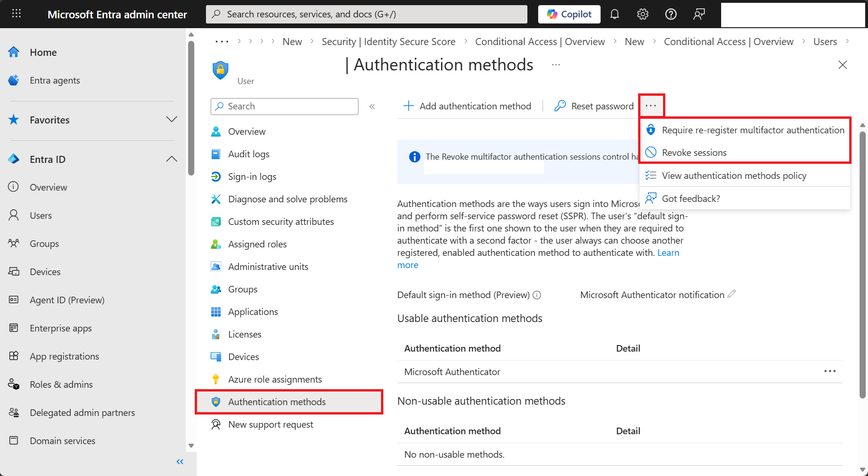Open Sign-in logs for the user
Screen dimensions: 868x476
tap(252, 177)
